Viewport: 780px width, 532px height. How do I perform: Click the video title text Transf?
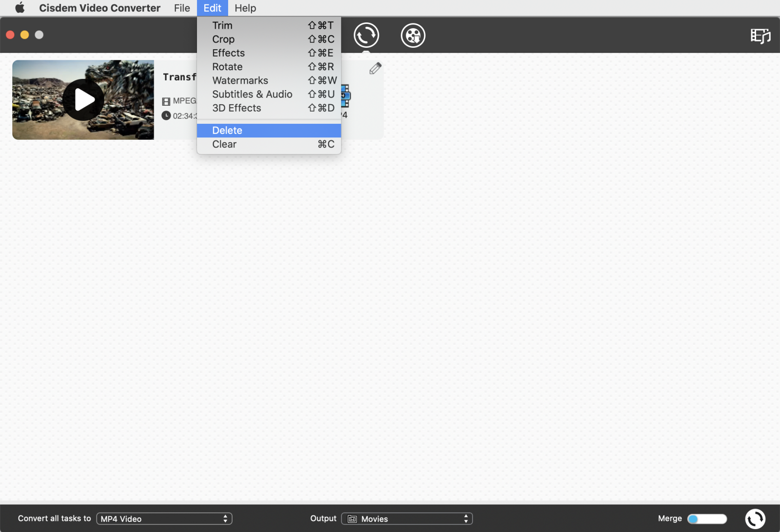coord(179,77)
